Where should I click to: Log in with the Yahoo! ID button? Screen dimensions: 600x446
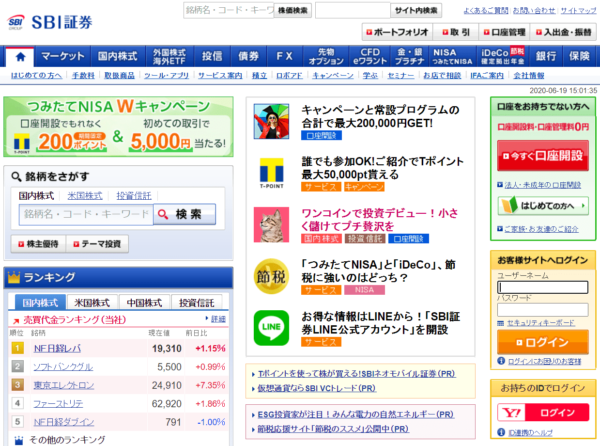541,412
